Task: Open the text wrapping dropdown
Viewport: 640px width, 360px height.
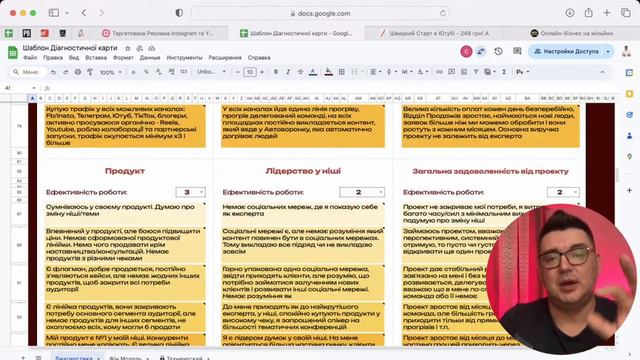Action: click(x=407, y=72)
